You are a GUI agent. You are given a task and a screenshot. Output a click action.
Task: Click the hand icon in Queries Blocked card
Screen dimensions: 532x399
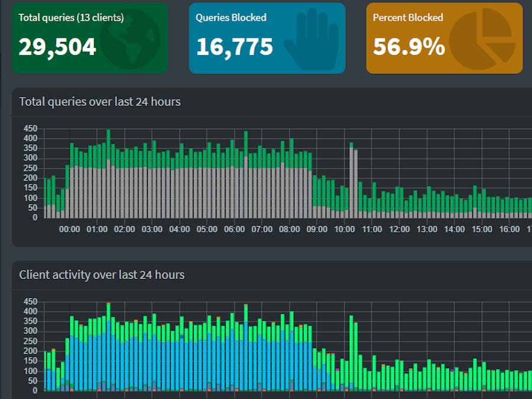pos(311,38)
